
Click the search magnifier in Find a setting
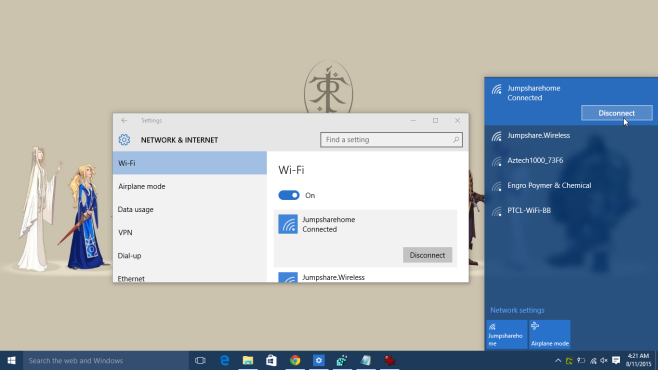tap(456, 140)
